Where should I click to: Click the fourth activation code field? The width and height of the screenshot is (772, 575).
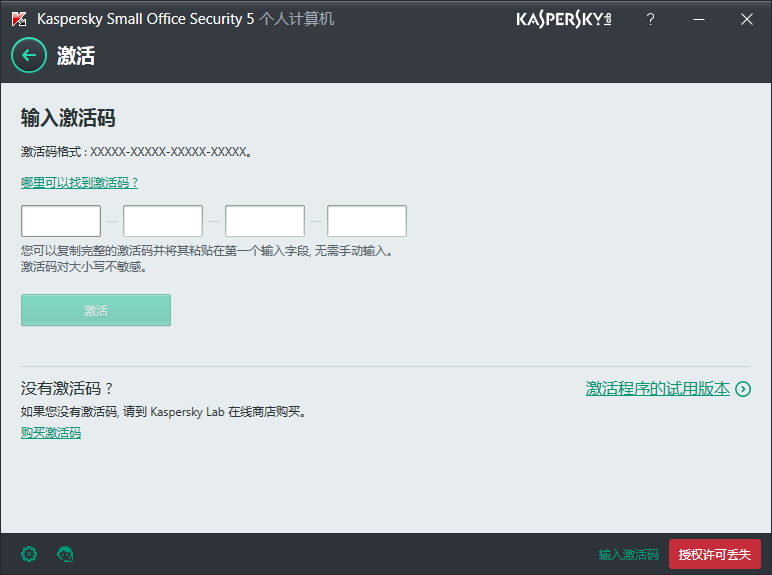point(367,221)
